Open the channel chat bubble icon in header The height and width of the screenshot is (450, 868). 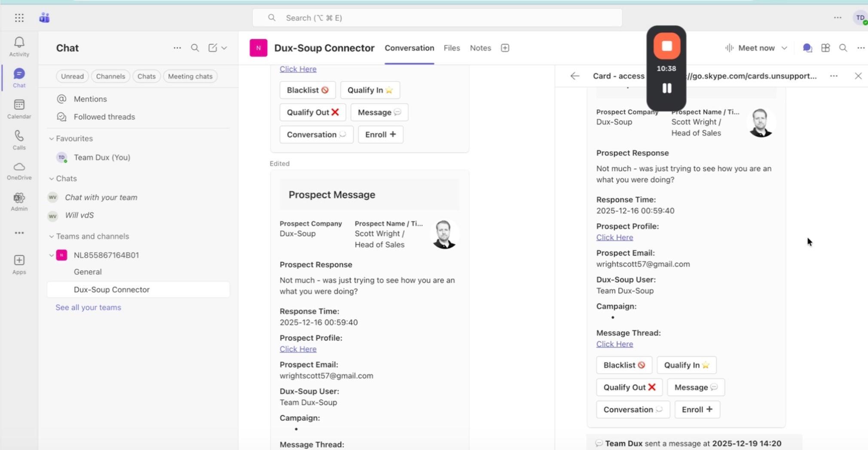tap(807, 48)
